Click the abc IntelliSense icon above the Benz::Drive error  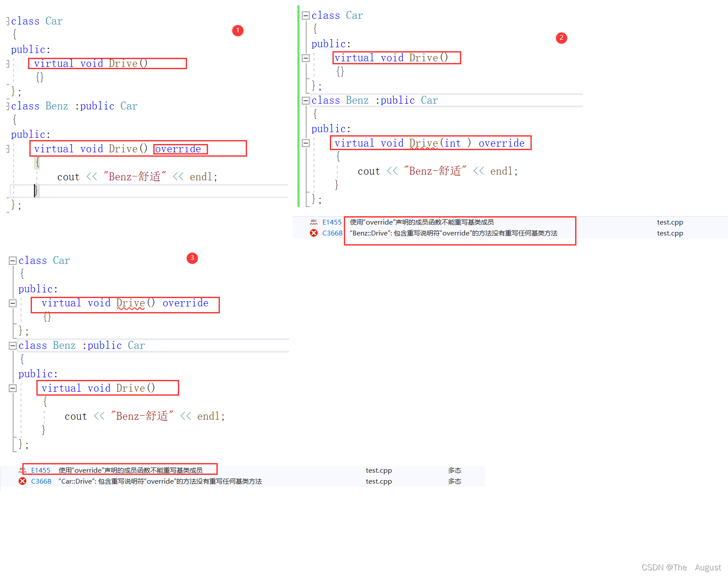click(314, 222)
